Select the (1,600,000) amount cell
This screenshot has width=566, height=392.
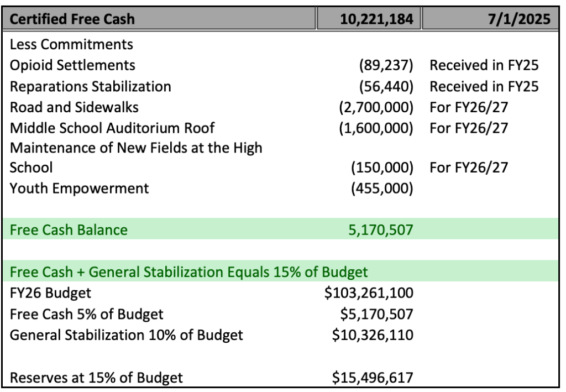click(377, 128)
